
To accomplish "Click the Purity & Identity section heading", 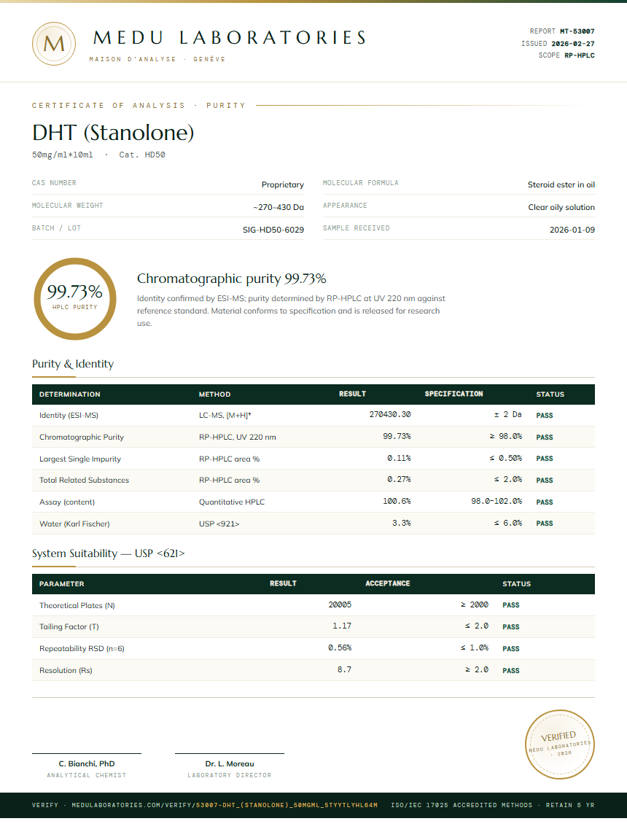I will (73, 364).
